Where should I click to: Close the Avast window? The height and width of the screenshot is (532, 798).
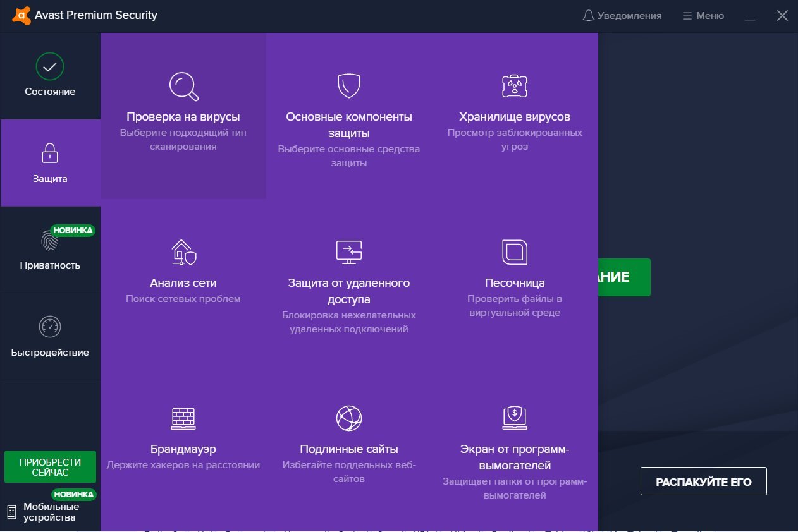coord(782,16)
